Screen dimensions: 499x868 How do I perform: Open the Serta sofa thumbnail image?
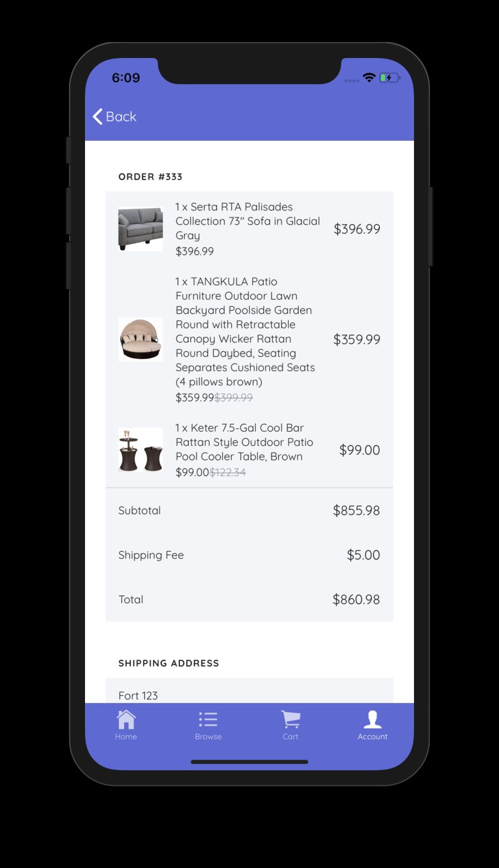coord(140,229)
